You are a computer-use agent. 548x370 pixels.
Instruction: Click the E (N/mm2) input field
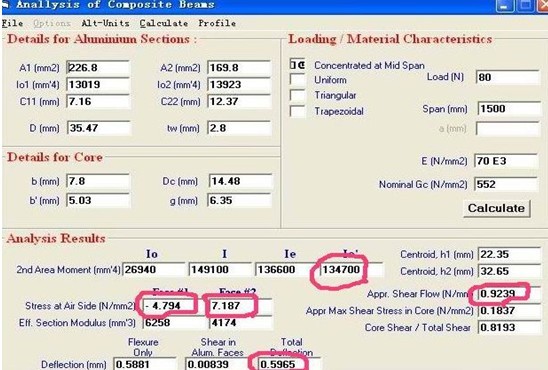click(x=506, y=161)
